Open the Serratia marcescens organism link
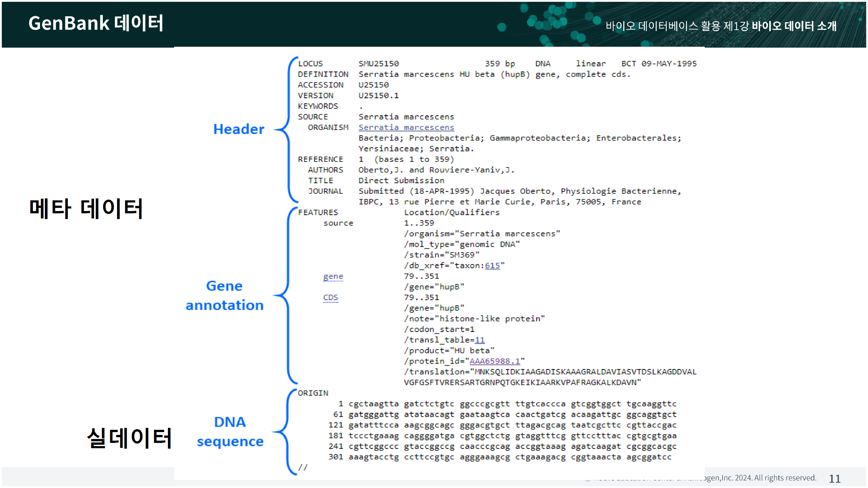 (x=406, y=127)
